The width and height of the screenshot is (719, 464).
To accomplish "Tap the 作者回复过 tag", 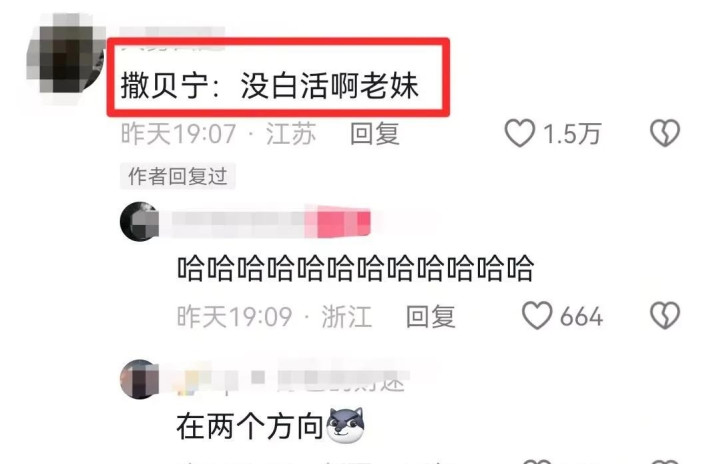I will tap(178, 176).
